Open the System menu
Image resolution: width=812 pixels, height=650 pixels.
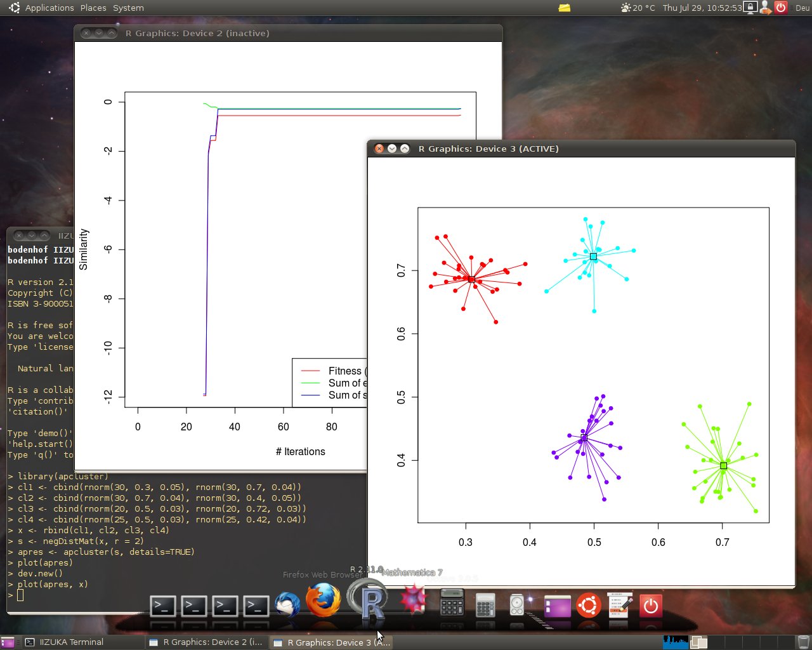coord(128,8)
